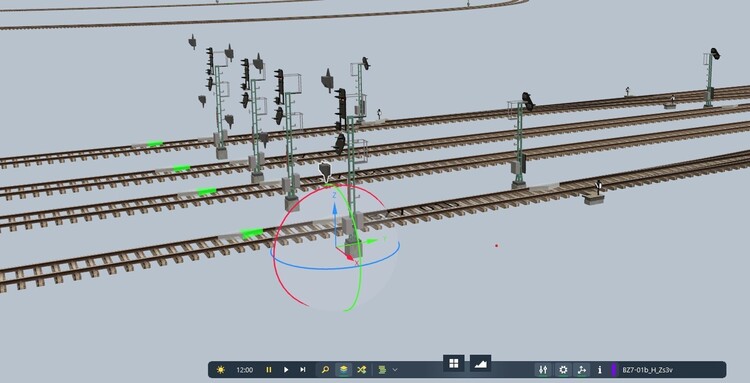The image size is (750, 383).
Task: Click the sun time-of-day icon
Action: pyautogui.click(x=221, y=370)
